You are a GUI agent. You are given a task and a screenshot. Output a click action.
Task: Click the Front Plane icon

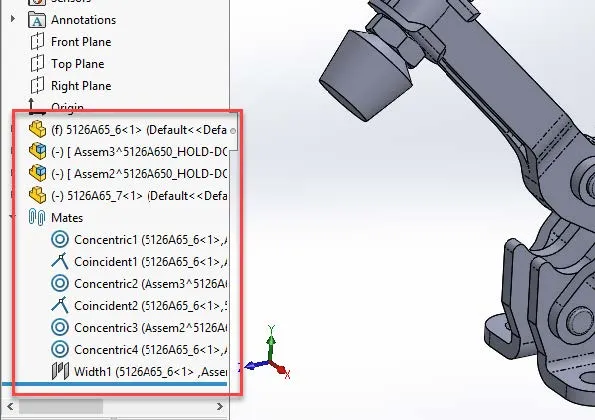pyautogui.click(x=37, y=41)
